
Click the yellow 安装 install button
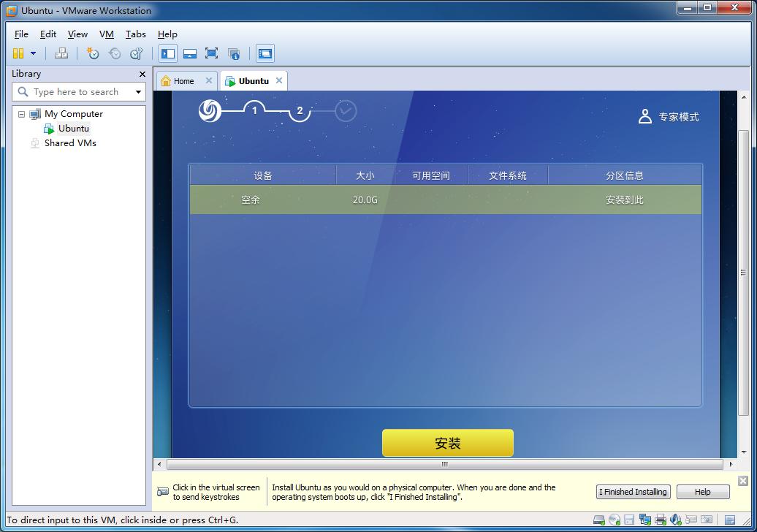click(x=447, y=443)
